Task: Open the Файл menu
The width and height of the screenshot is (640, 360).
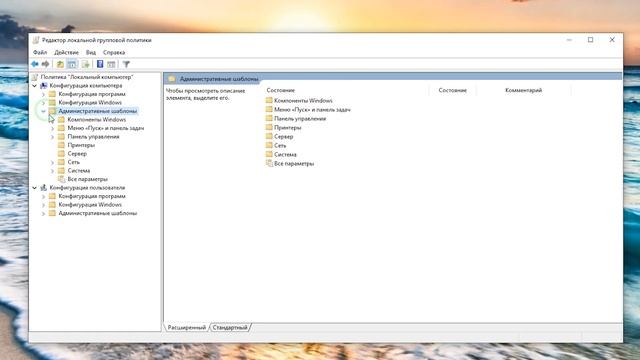Action: click(40, 52)
